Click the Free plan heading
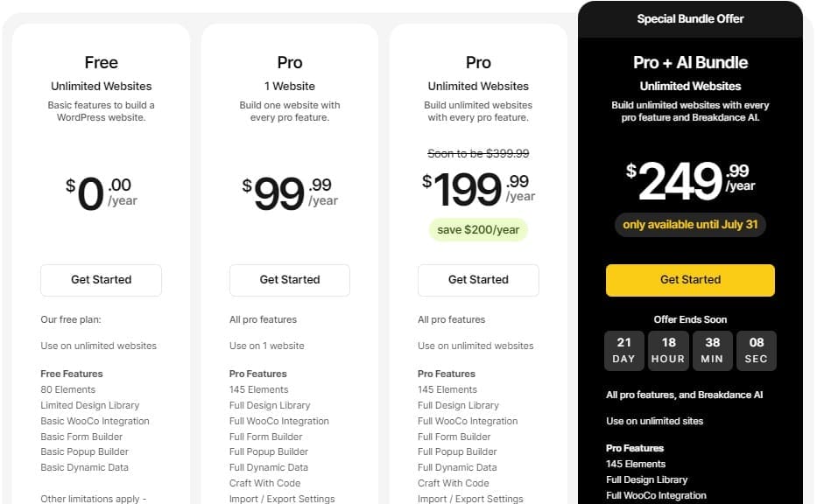This screenshot has height=504, width=817. point(101,63)
